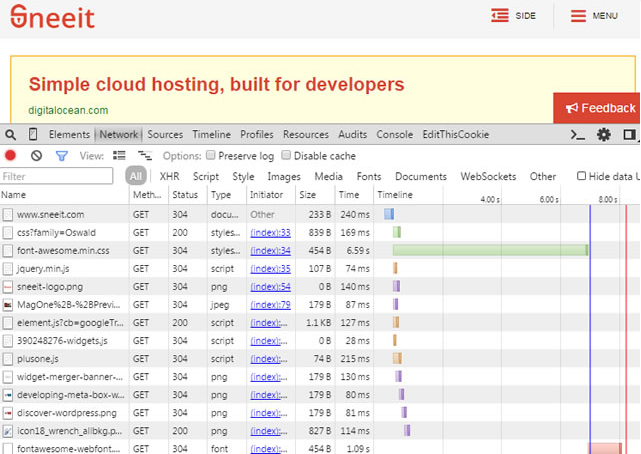Viewport: 641px width, 454px height.
Task: Filter by Style type
Action: [243, 177]
